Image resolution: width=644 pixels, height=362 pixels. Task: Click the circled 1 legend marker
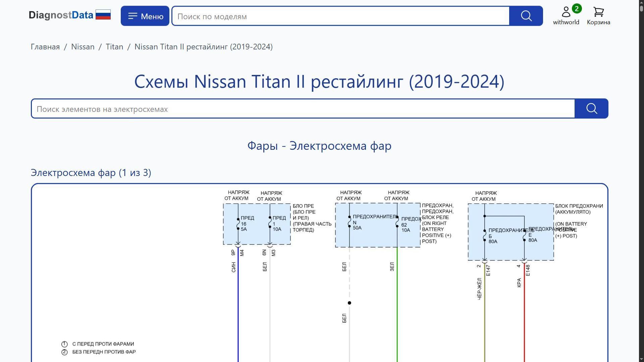pos(64,344)
